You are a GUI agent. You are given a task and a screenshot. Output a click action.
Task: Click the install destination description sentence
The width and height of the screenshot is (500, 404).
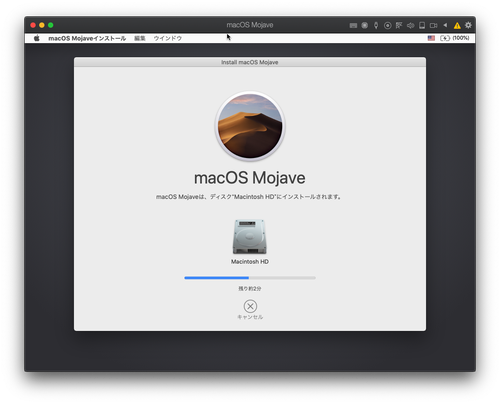tap(249, 197)
